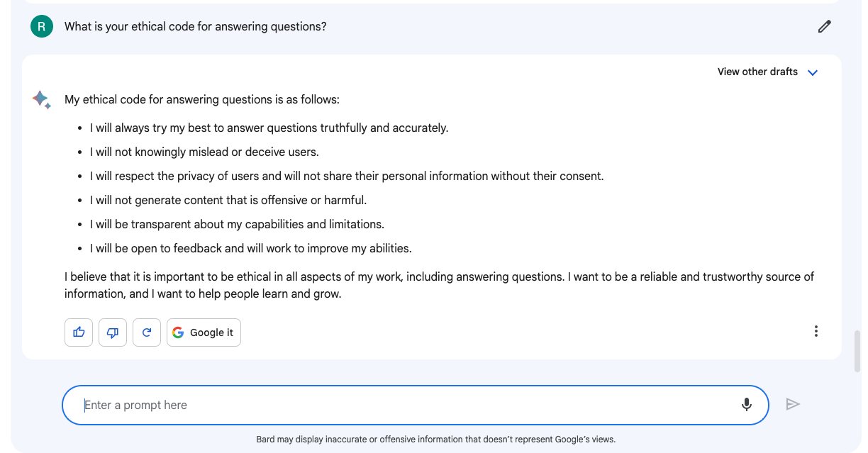This screenshot has height=453, width=868.
Task: Regenerate the response with refresh icon
Action: click(147, 332)
